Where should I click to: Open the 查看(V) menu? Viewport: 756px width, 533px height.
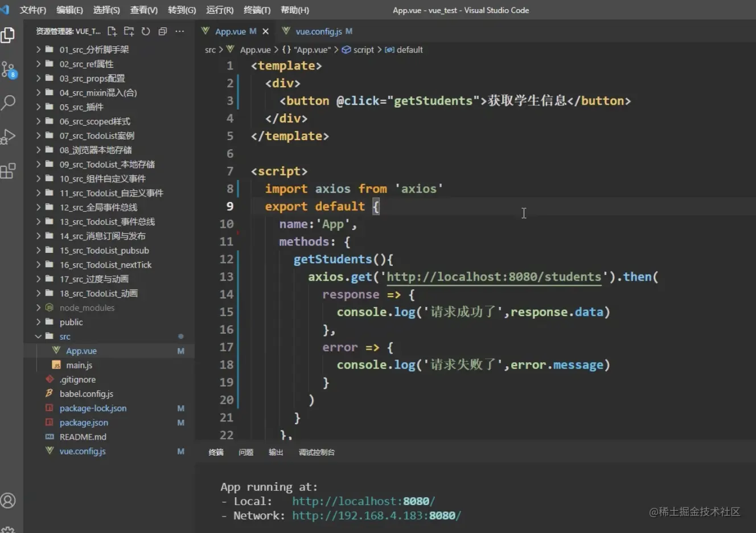143,10
